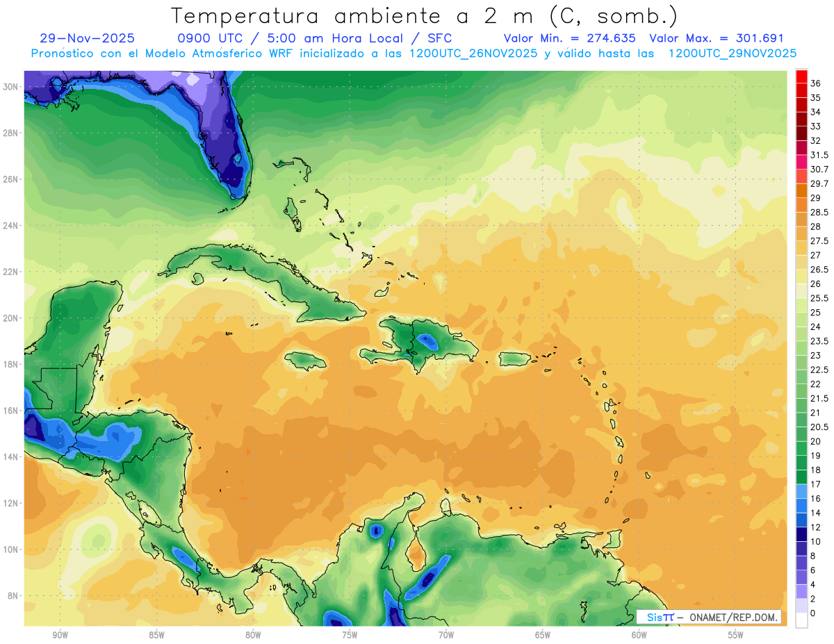Click the latitude label '26N'

12,179
